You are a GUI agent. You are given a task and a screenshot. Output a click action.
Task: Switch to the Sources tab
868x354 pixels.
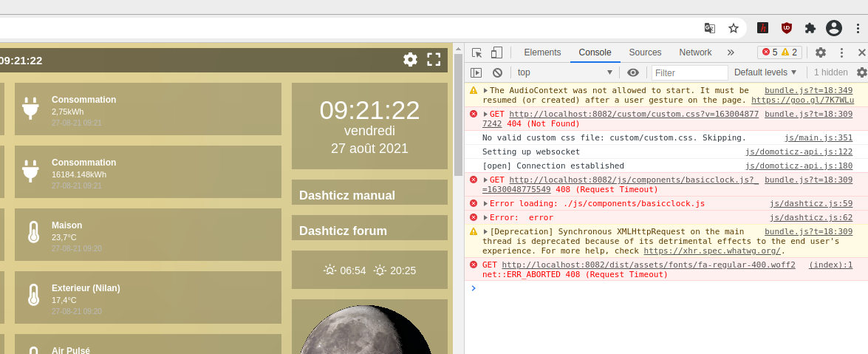(x=645, y=52)
